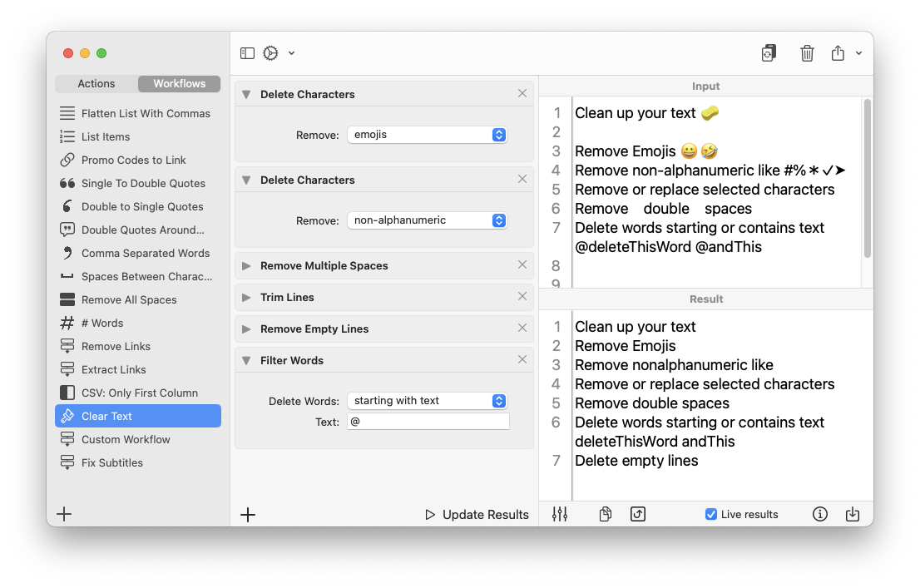The height and width of the screenshot is (588, 920).
Task: Click the paste-from-clipboard icon in toolbar
Action: (769, 53)
